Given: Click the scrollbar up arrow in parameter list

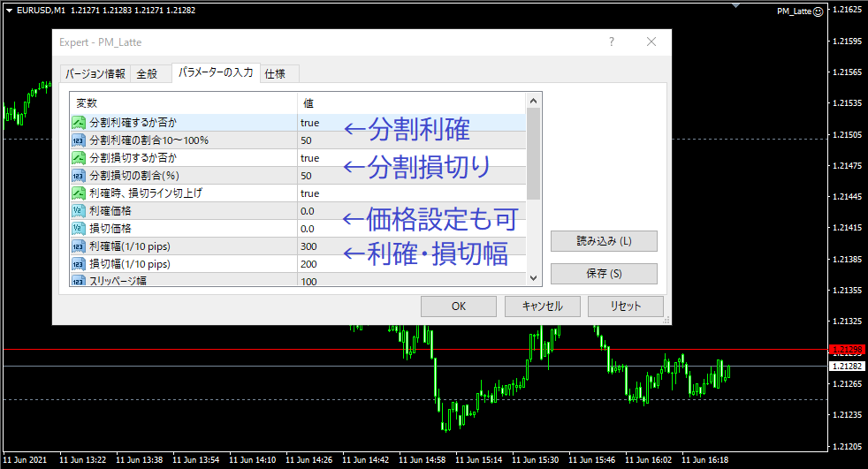Looking at the screenshot, I should pos(534,101).
